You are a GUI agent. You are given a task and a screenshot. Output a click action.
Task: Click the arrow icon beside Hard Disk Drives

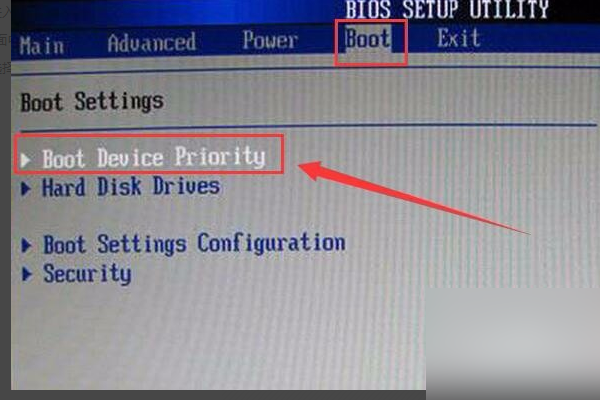25,188
